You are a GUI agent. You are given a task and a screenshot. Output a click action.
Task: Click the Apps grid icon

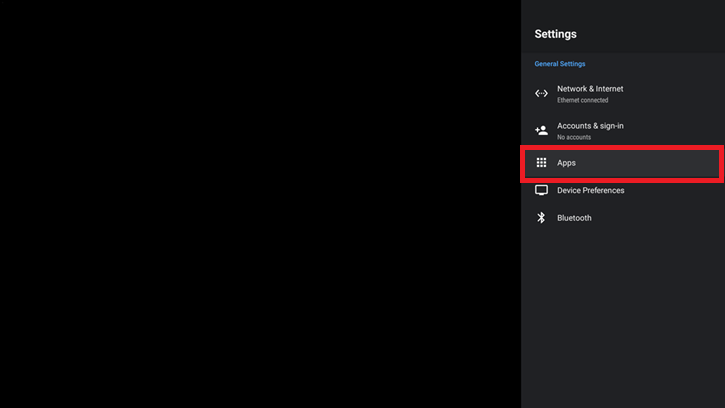(541, 163)
